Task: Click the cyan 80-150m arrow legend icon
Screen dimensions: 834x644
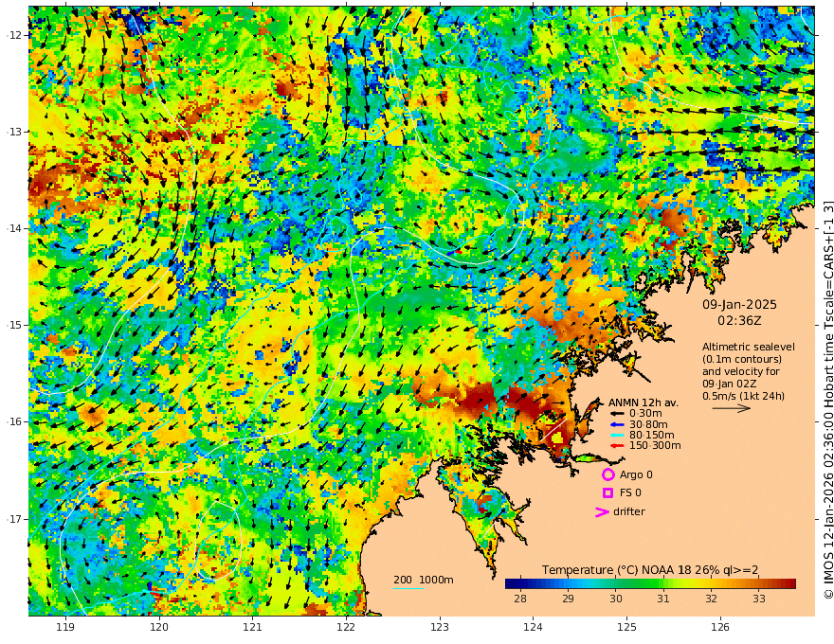Action: point(616,436)
